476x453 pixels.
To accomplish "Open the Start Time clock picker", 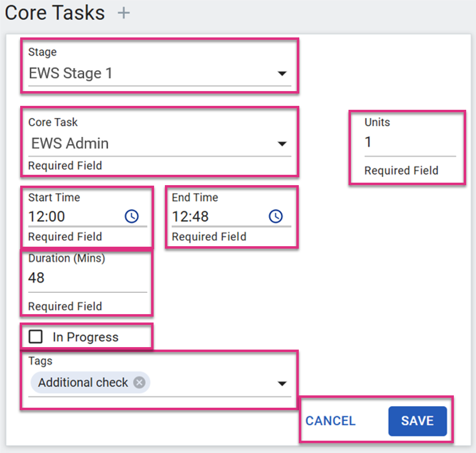I will point(132,217).
